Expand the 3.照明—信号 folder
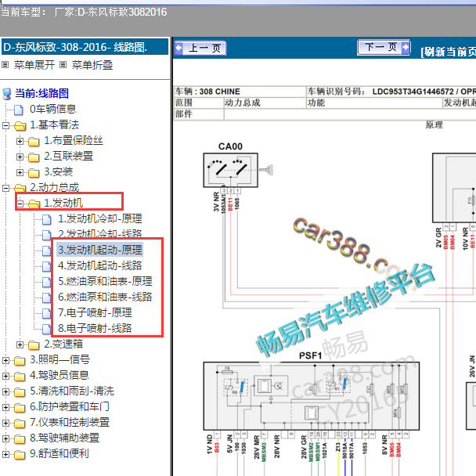 pyautogui.click(x=5, y=360)
